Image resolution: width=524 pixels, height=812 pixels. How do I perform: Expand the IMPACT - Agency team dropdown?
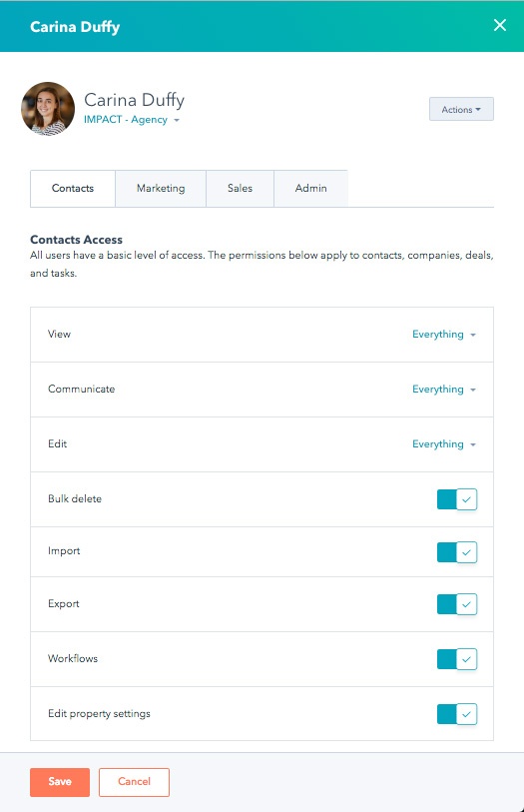(x=132, y=120)
